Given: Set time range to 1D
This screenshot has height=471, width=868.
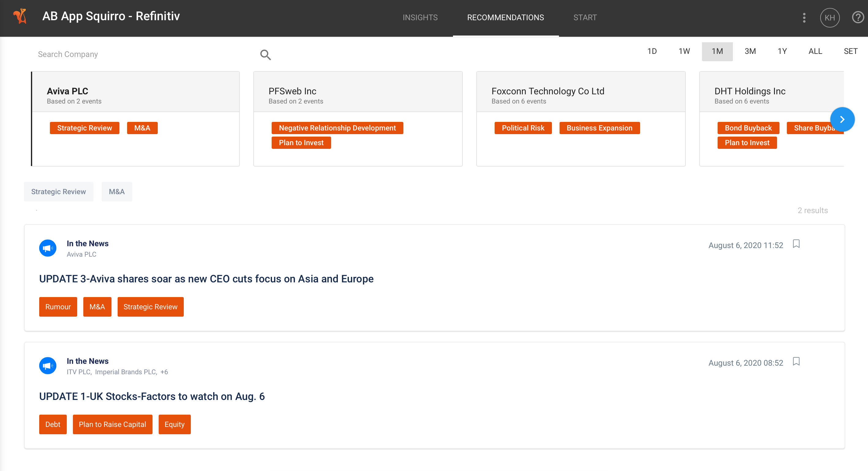Looking at the screenshot, I should [652, 51].
